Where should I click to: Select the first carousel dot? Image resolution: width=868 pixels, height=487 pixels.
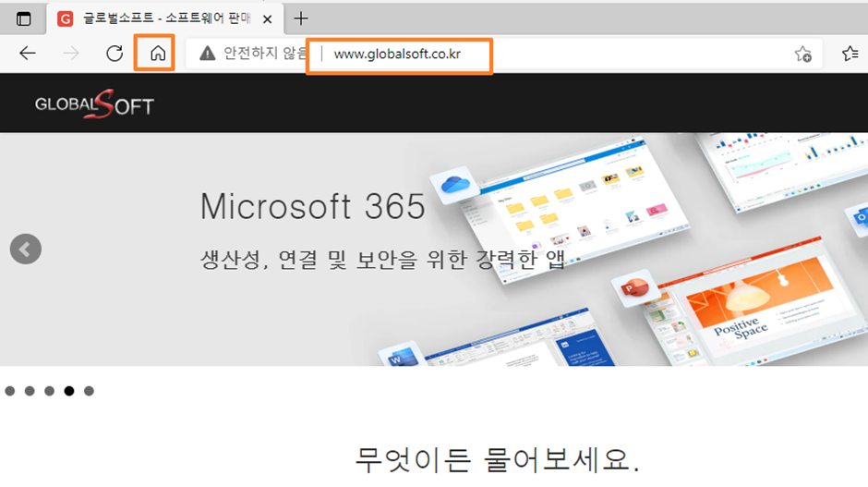pos(10,391)
